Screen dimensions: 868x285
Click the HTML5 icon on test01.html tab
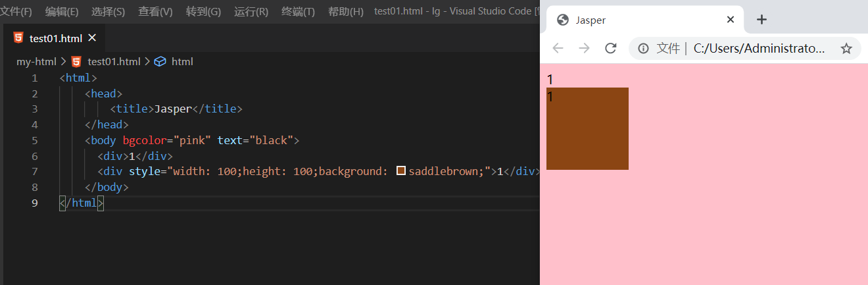coord(18,38)
